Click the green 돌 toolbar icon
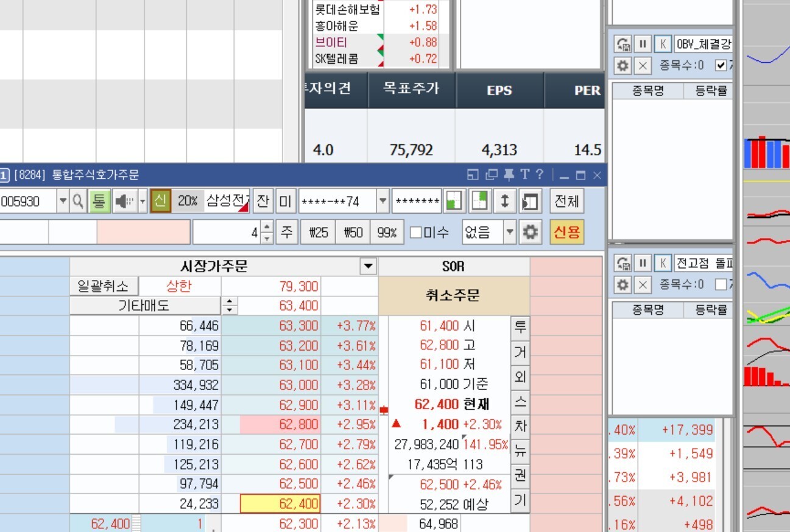This screenshot has width=790, height=532. click(x=99, y=201)
